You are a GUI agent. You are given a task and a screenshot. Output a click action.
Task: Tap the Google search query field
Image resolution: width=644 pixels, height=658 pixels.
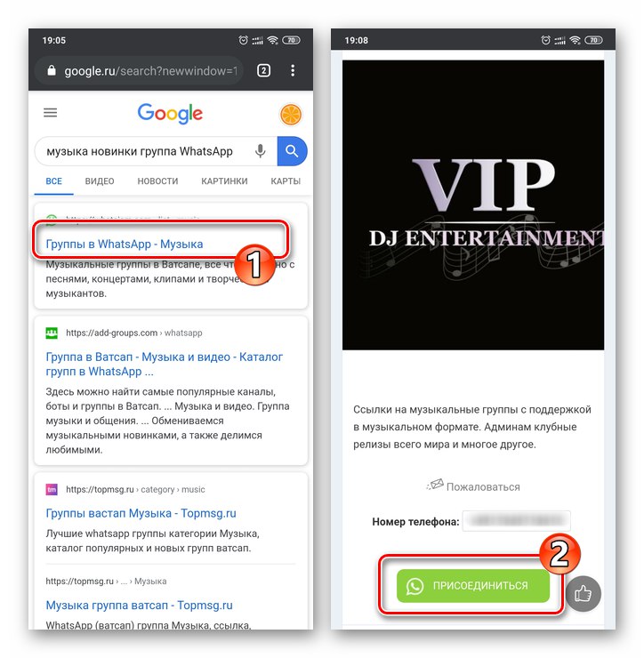click(145, 151)
